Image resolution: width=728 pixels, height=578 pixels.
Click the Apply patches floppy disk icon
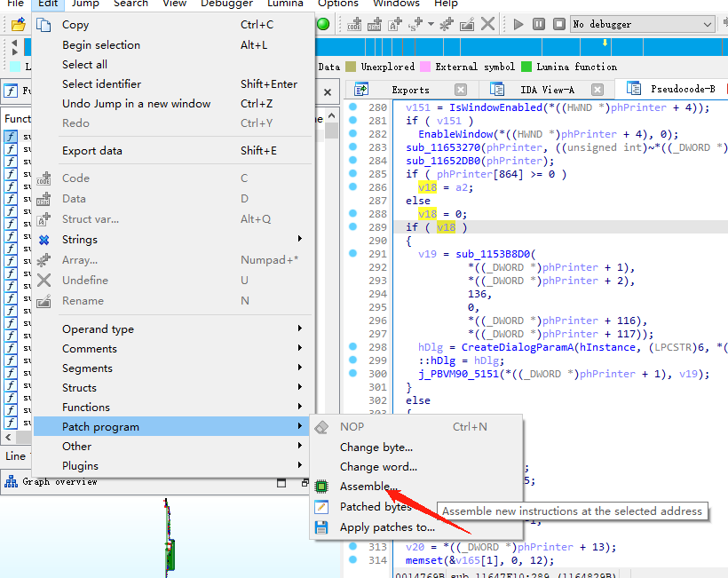(321, 527)
